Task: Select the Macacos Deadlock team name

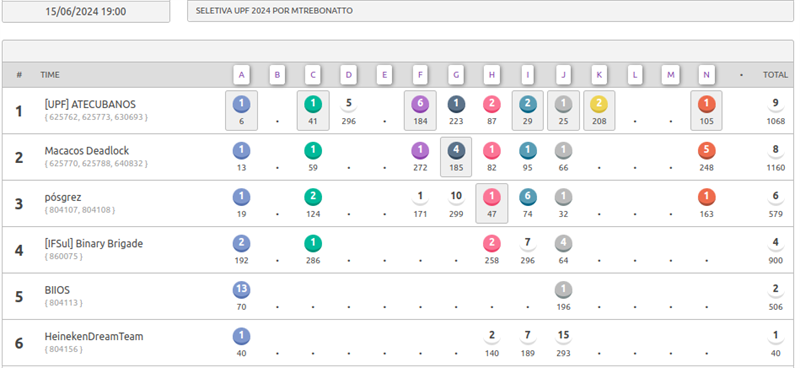Action: tap(87, 151)
